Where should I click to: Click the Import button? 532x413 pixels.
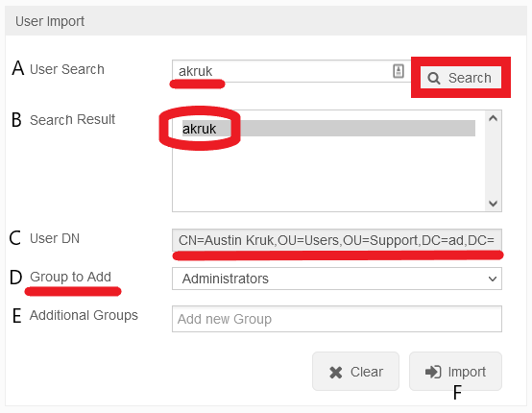[x=455, y=372]
